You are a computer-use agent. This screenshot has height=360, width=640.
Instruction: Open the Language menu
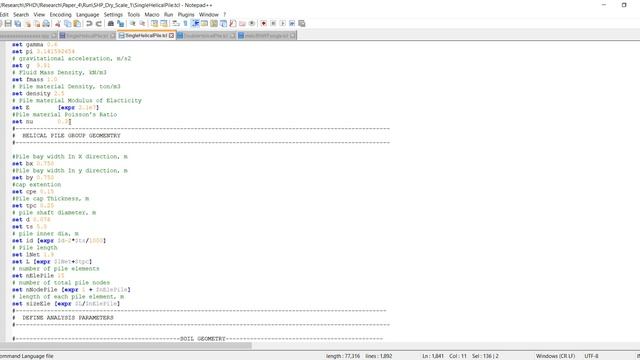tap(88, 15)
